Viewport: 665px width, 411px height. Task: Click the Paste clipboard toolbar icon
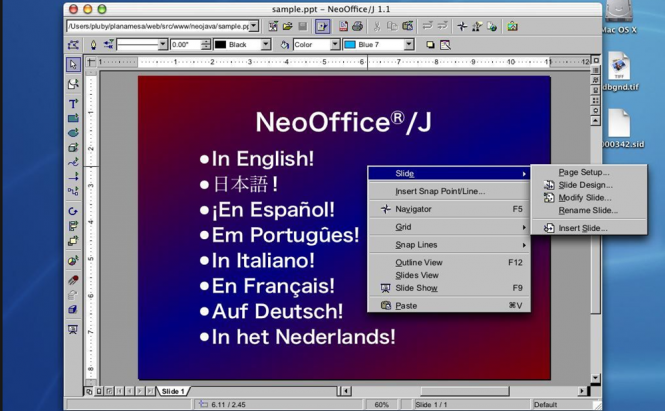click(x=407, y=26)
